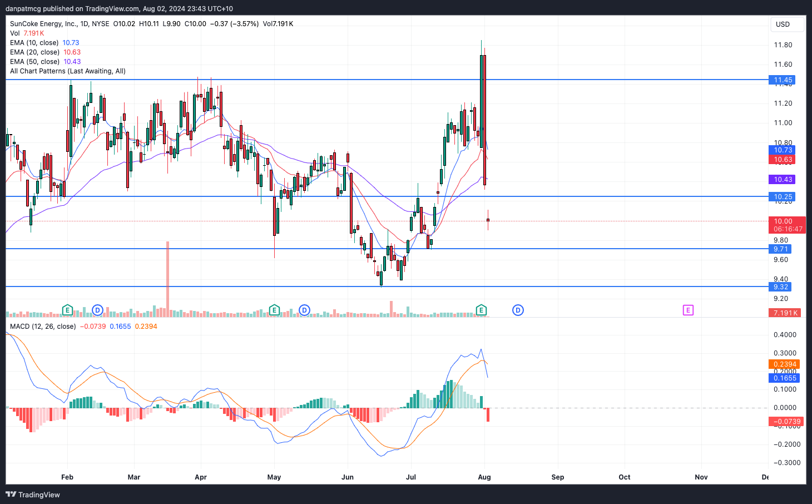Click the 11.80 price axis value
This screenshot has height=504, width=812.
pos(783,45)
